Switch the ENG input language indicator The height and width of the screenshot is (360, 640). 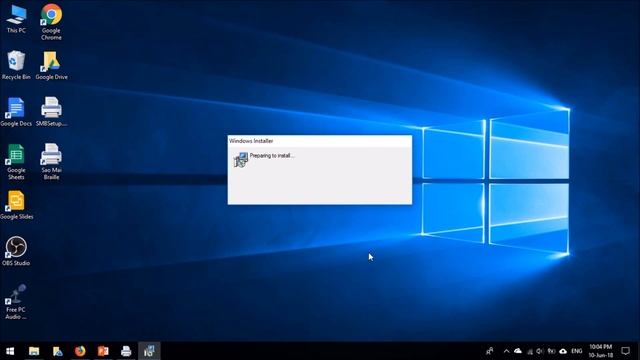577,351
